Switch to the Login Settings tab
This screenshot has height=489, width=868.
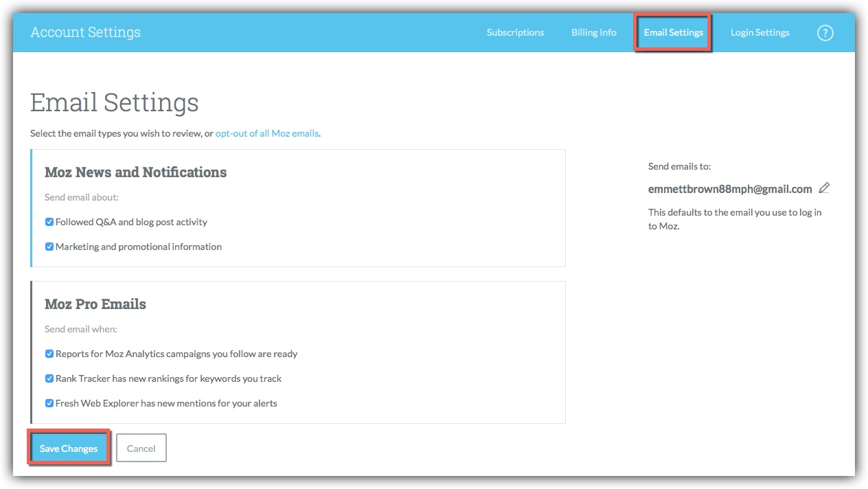click(759, 32)
